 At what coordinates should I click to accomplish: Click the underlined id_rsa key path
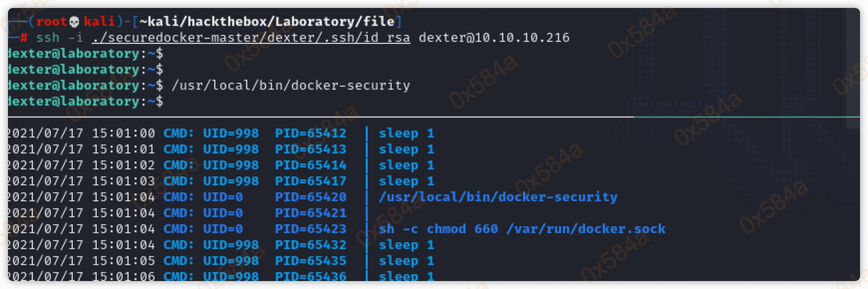[x=251, y=38]
